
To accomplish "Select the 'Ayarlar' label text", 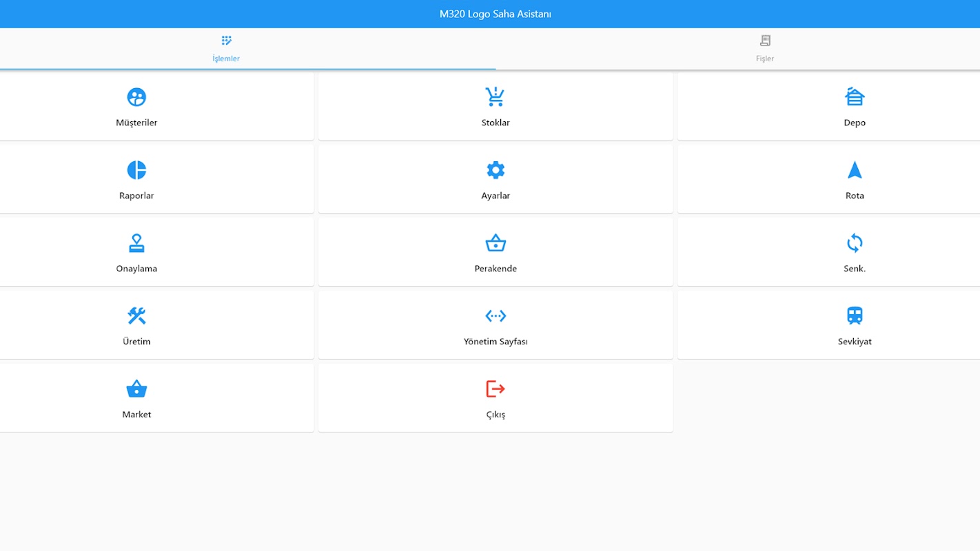I will tap(496, 196).
